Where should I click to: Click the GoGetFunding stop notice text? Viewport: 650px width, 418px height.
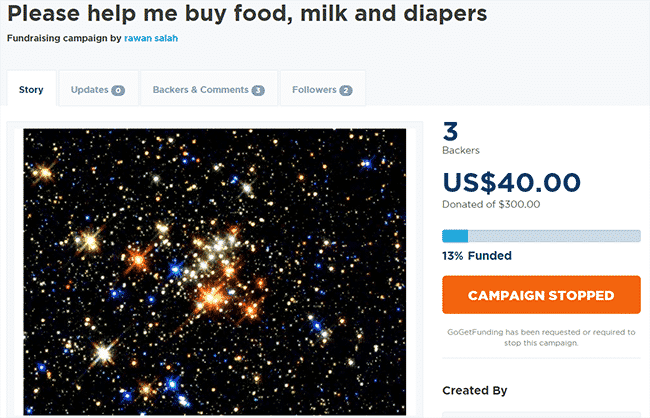tap(541, 338)
